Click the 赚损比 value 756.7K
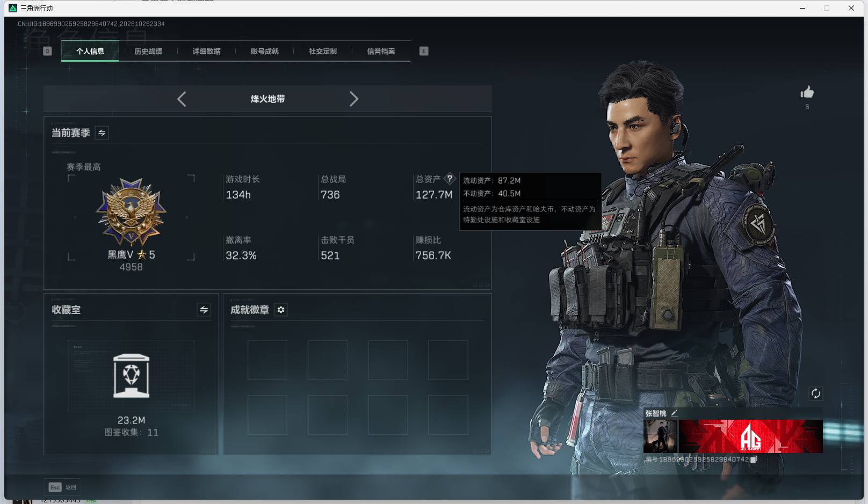The width and height of the screenshot is (868, 504). click(x=433, y=255)
